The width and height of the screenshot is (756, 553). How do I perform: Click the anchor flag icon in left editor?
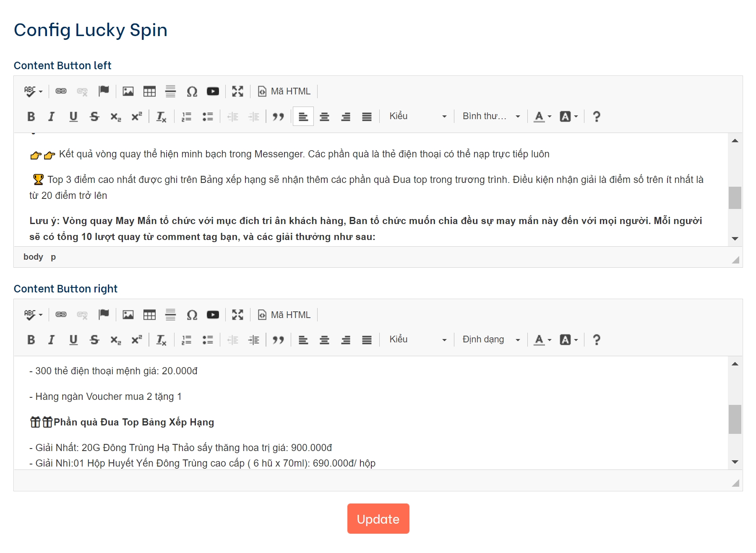pos(104,91)
